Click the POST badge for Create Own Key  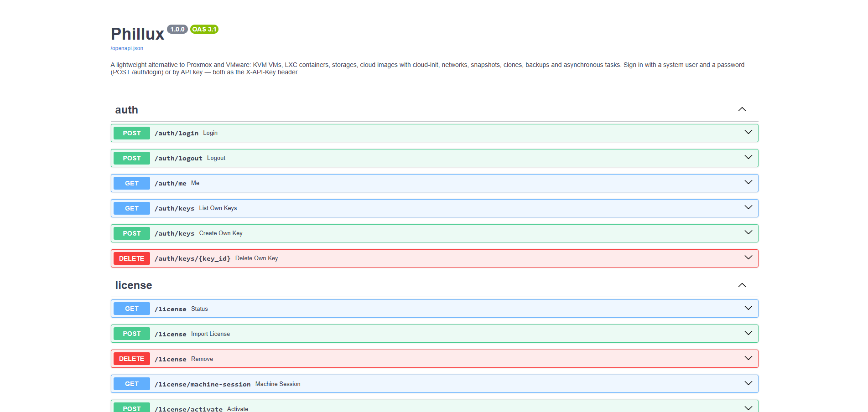132,233
